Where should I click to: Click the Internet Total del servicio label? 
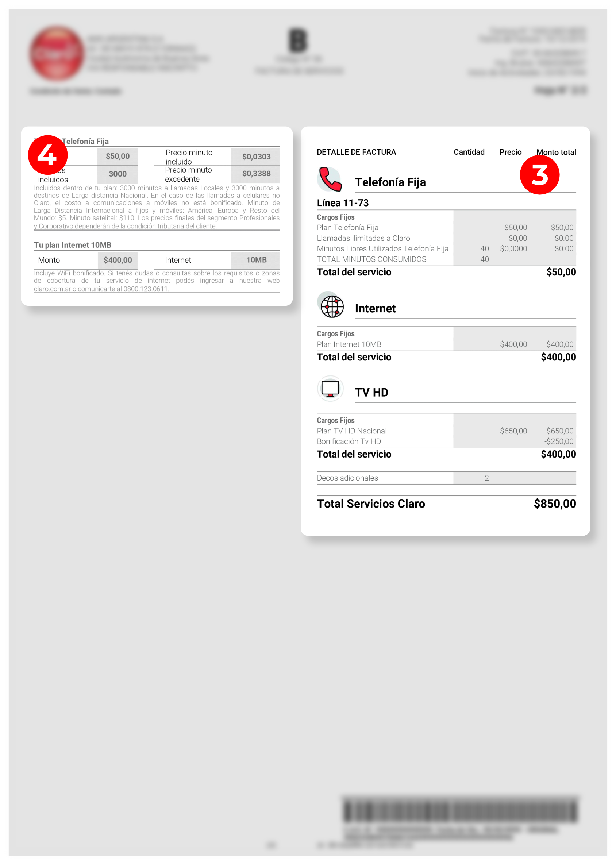pyautogui.click(x=354, y=357)
